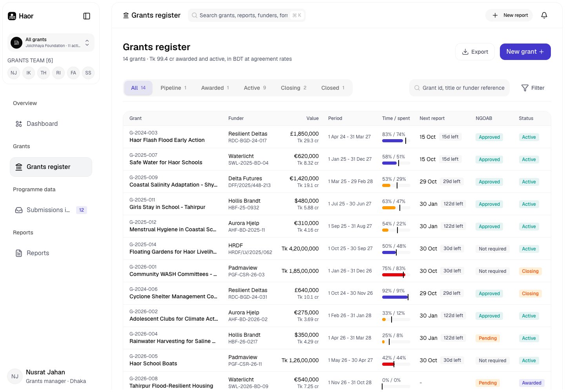Viewport: 565px width, 392px height.
Task: Open Nusrat Jahan user profile
Action: tap(51, 376)
